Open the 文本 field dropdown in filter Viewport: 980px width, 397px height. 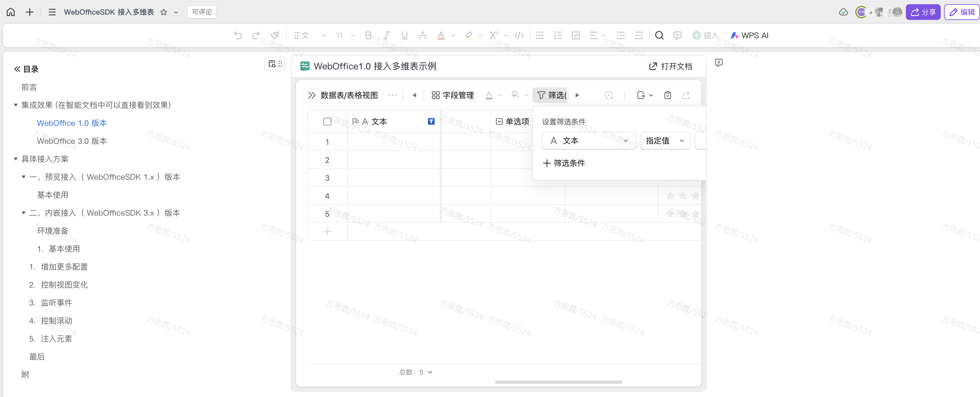tap(589, 141)
